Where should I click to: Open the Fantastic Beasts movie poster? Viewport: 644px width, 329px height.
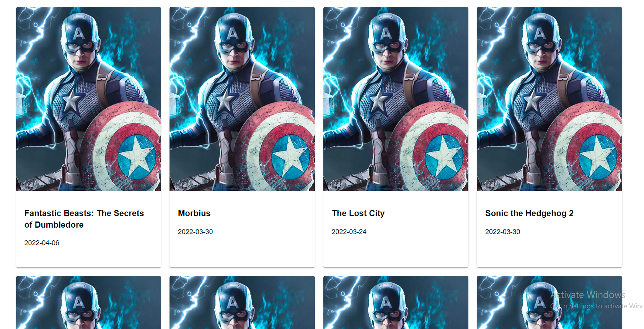point(88,99)
